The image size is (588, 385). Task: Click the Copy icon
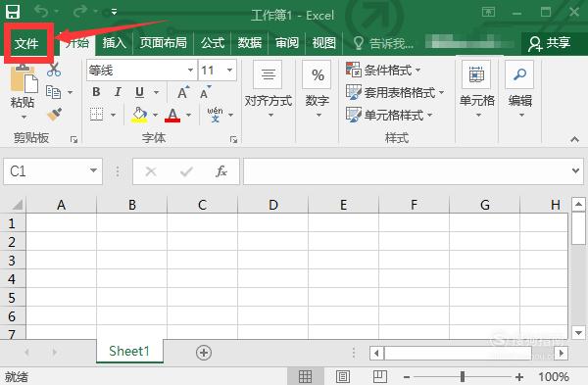(x=53, y=92)
